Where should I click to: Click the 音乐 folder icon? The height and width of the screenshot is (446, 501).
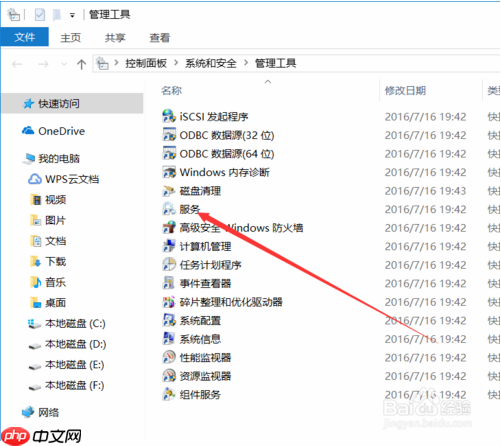35,282
